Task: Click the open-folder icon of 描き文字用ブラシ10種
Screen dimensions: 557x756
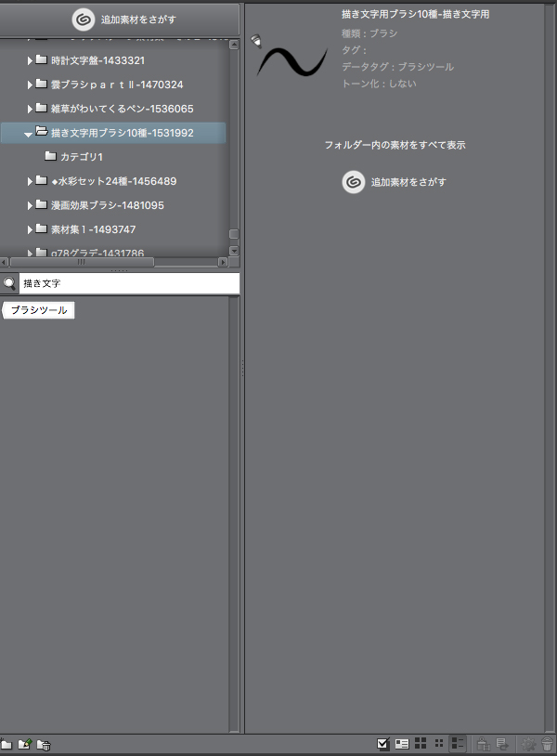Action: pos(42,131)
